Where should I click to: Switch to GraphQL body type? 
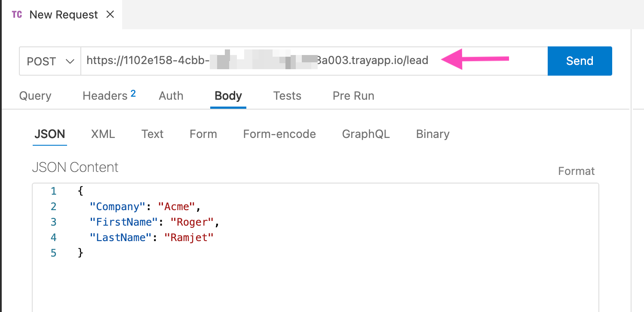click(366, 134)
